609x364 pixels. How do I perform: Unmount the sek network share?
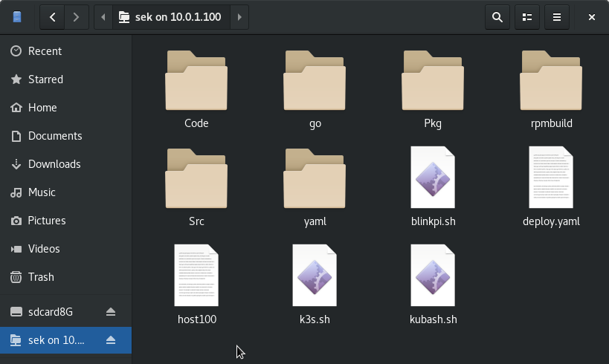point(111,340)
